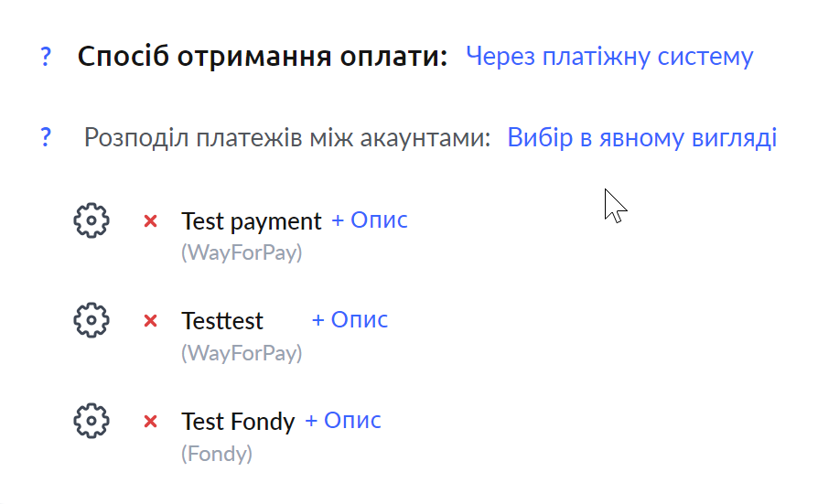
Task: Select the Test payment account name
Action: [x=252, y=221]
